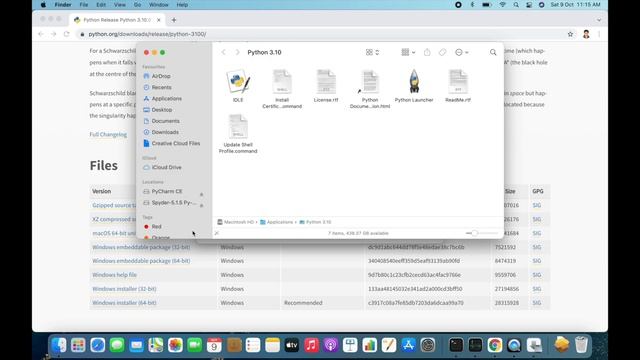640x360 pixels.
Task: Open Google Chrome from the Dock
Action: pos(495,345)
